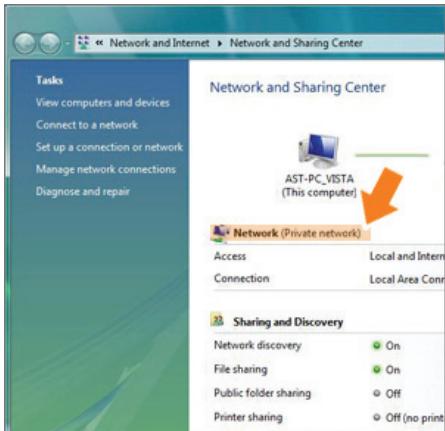The image size is (445, 431).
Task: Open Manage network connections
Action: coord(106,169)
